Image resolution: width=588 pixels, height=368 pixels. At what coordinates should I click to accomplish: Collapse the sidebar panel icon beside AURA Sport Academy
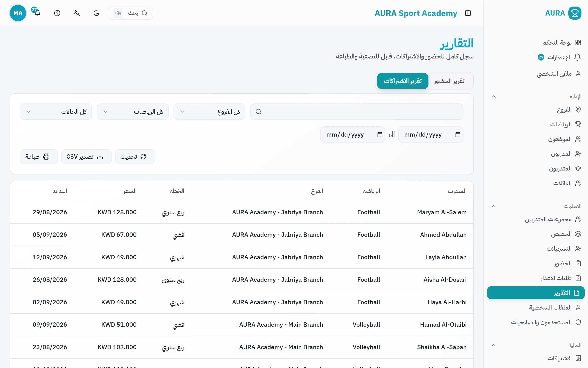pyautogui.click(x=468, y=13)
